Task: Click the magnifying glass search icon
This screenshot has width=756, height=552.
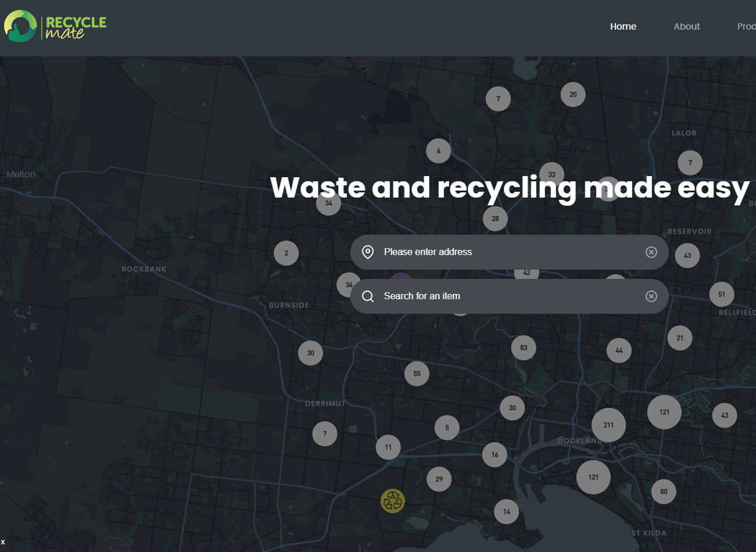Action: [x=368, y=296]
